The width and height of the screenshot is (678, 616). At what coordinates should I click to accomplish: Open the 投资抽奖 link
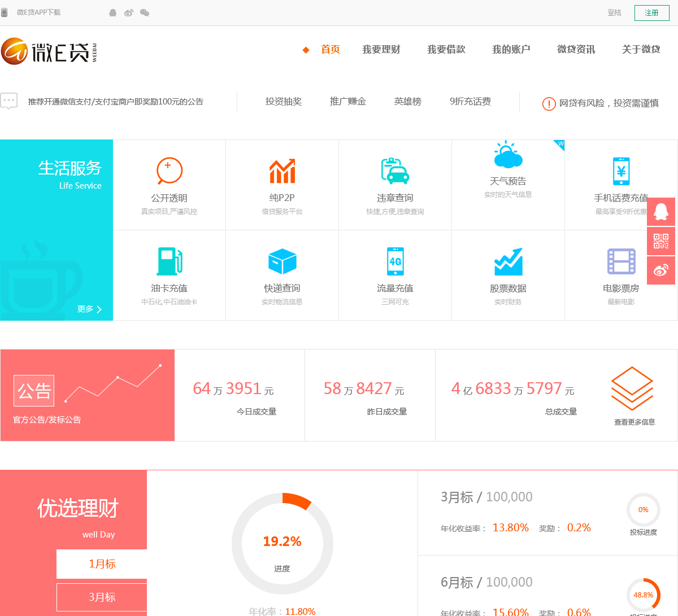pos(284,102)
